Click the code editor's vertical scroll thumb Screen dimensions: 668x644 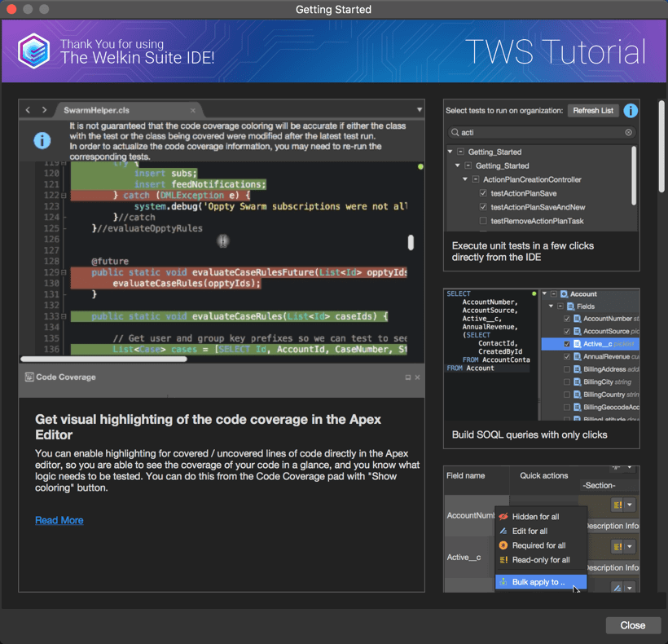(411, 242)
